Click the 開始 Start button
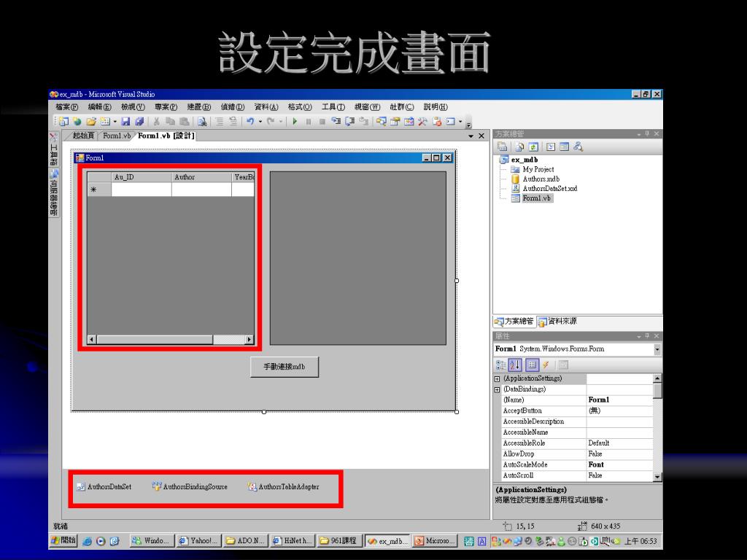747x560 pixels. click(x=63, y=540)
